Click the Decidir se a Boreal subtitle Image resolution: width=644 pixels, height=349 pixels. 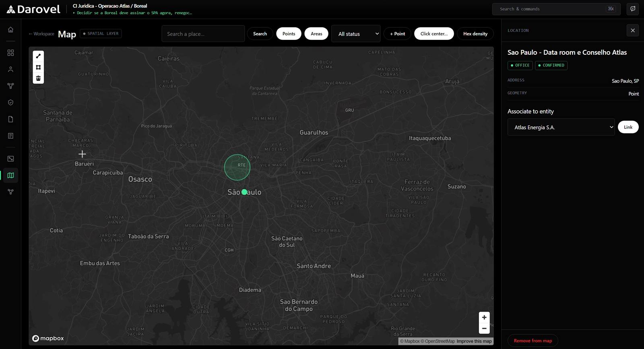click(132, 13)
